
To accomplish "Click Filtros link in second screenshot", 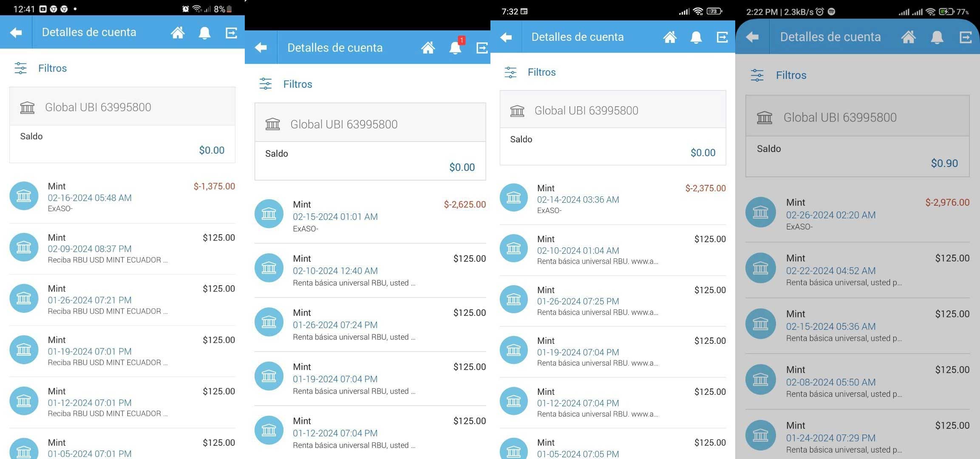I will pos(297,84).
